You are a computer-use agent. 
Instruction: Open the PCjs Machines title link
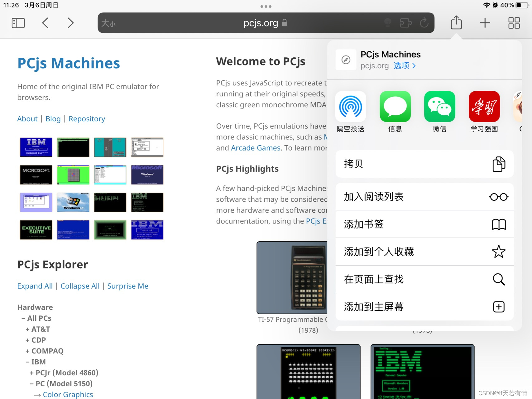[x=69, y=63]
